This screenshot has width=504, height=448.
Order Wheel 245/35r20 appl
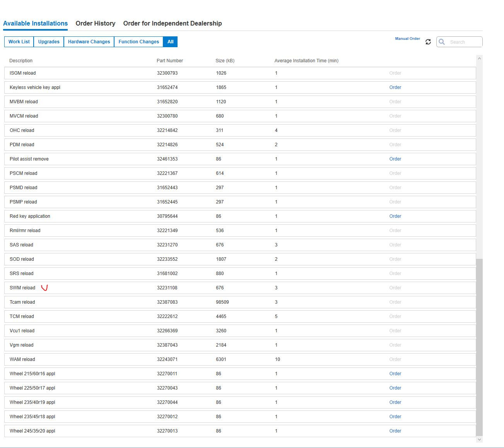395,431
